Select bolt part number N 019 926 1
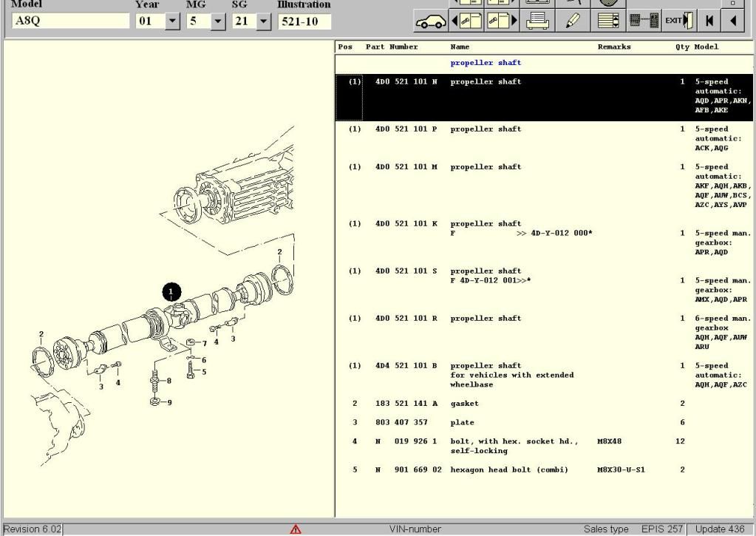The width and height of the screenshot is (756, 536). 406,441
